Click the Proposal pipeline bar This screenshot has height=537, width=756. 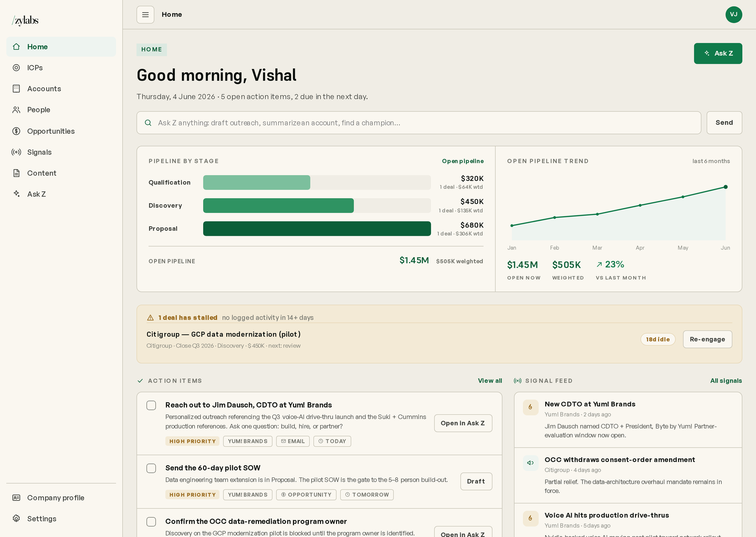click(x=317, y=229)
